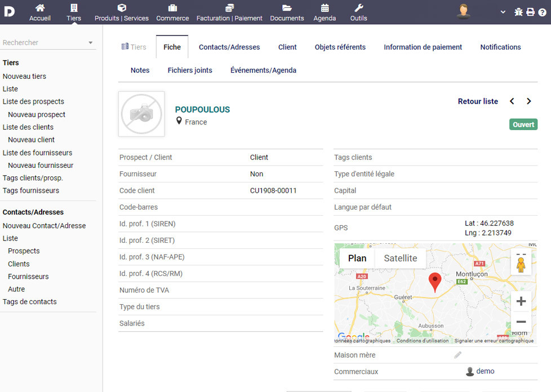Go to next record arrow
This screenshot has width=551, height=392.
pos(528,101)
